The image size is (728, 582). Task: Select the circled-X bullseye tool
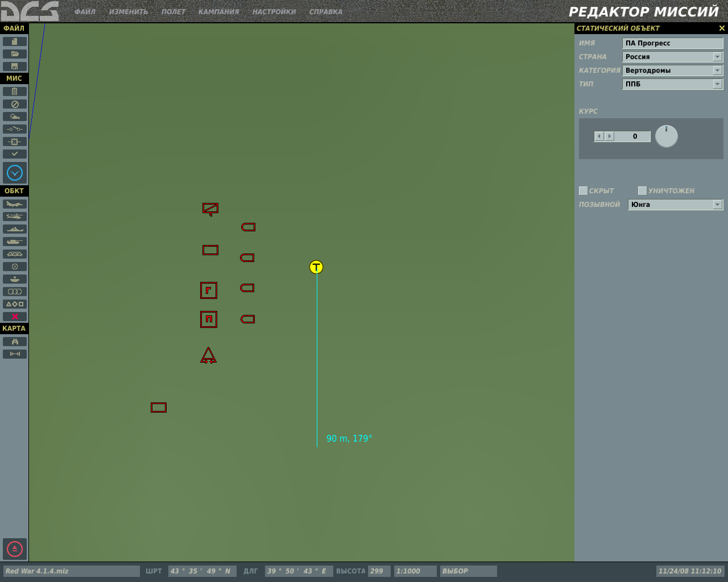pos(15,267)
